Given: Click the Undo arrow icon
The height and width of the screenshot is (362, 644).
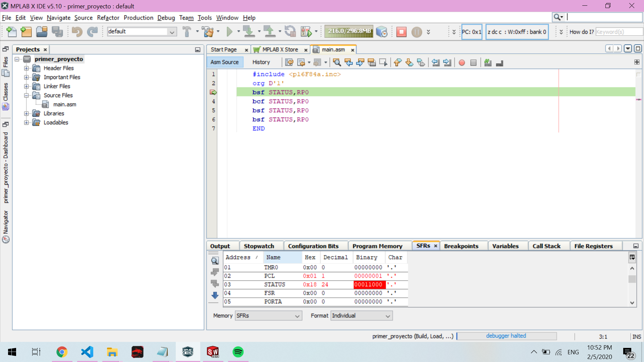Looking at the screenshot, I should (77, 32).
